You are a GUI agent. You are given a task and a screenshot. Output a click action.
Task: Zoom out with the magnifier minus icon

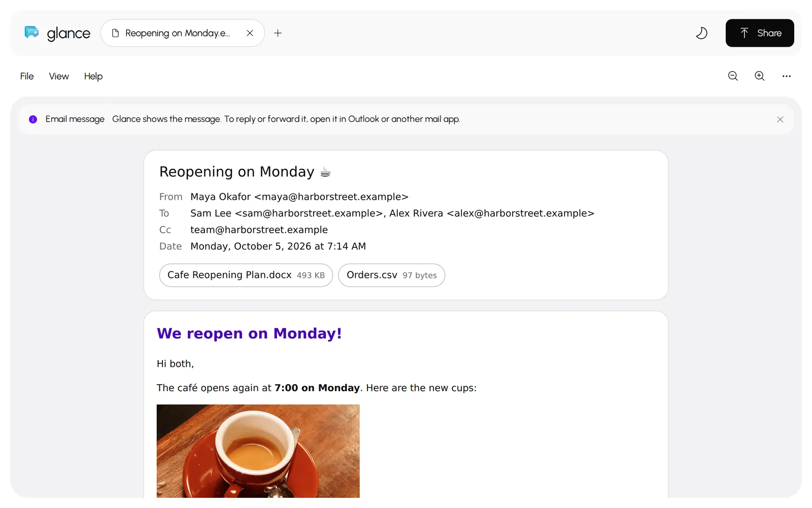pyautogui.click(x=733, y=76)
